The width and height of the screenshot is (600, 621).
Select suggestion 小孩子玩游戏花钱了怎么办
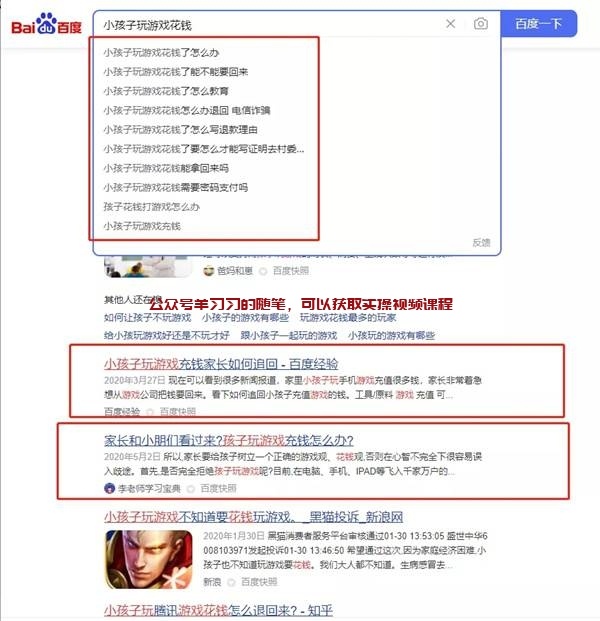click(161, 53)
